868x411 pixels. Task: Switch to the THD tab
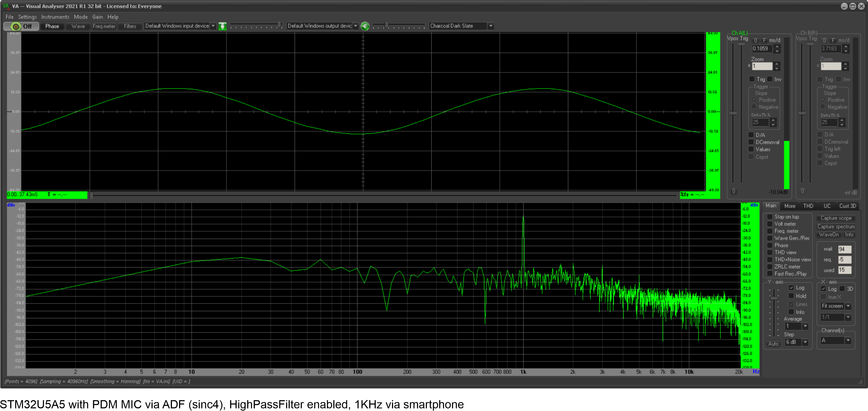(808, 206)
